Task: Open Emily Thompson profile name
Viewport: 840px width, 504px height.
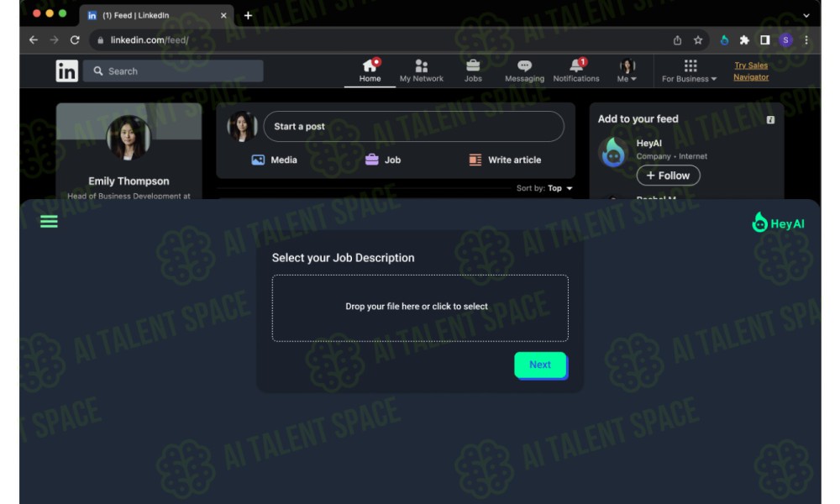Action: click(x=129, y=181)
